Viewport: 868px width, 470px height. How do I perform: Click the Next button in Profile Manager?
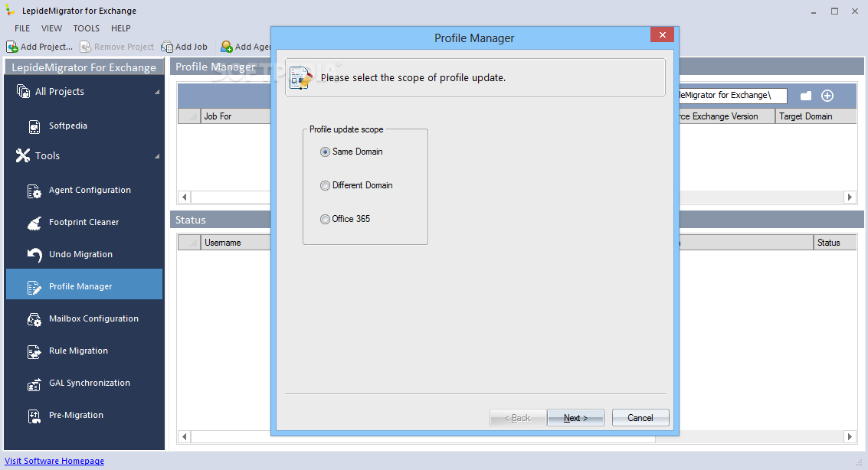click(x=575, y=418)
